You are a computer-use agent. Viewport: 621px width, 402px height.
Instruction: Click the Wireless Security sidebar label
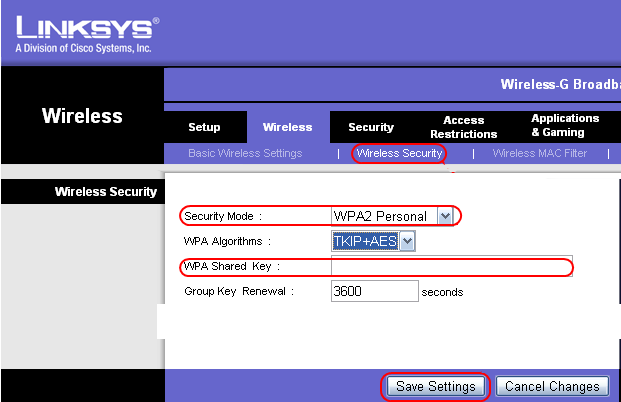click(x=105, y=191)
